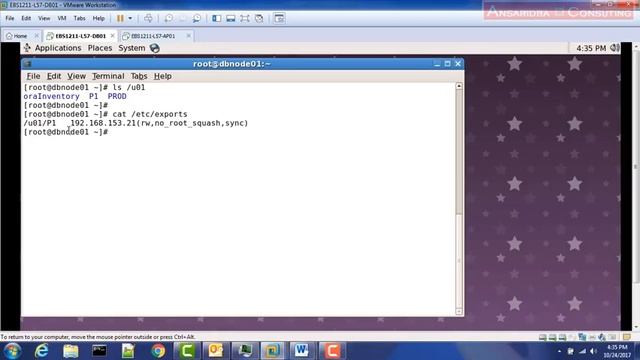This screenshot has width=640, height=360.
Task: Close the EBS1211-L57-AP01 tab
Action: [189, 36]
